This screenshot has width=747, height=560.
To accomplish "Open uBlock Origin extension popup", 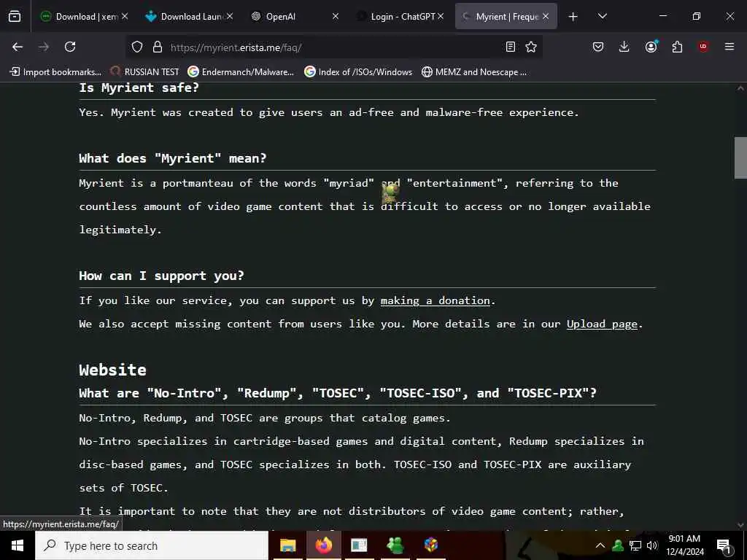I will click(703, 47).
